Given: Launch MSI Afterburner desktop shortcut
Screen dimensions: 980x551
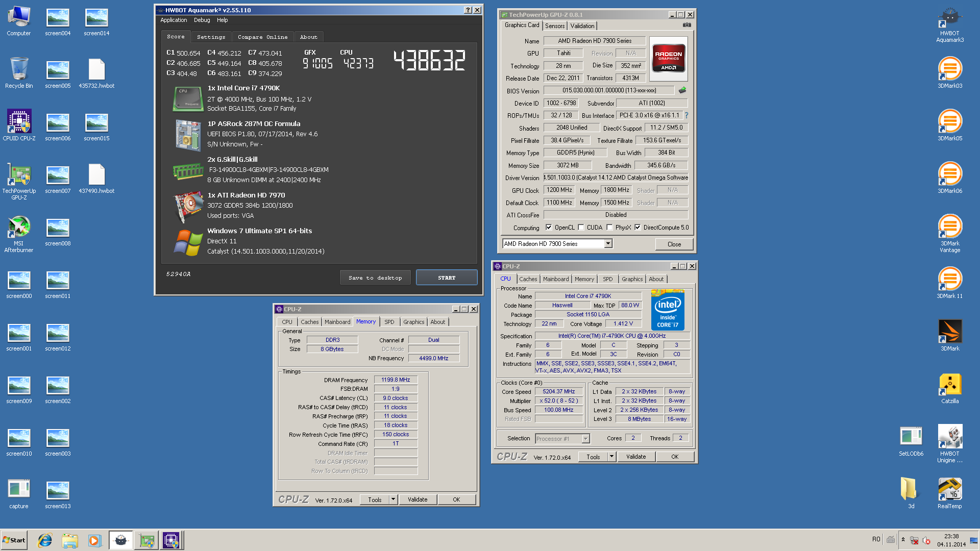Looking at the screenshot, I should pyautogui.click(x=19, y=234).
